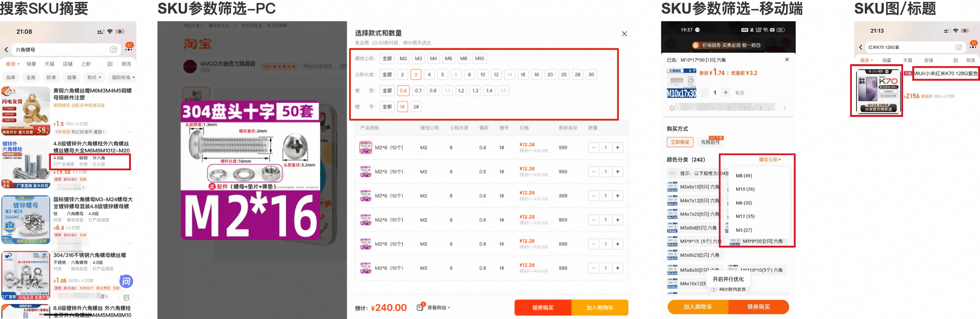Tap the back arrow beside 六角螺母 search
The image size is (980, 319).
(x=6, y=50)
